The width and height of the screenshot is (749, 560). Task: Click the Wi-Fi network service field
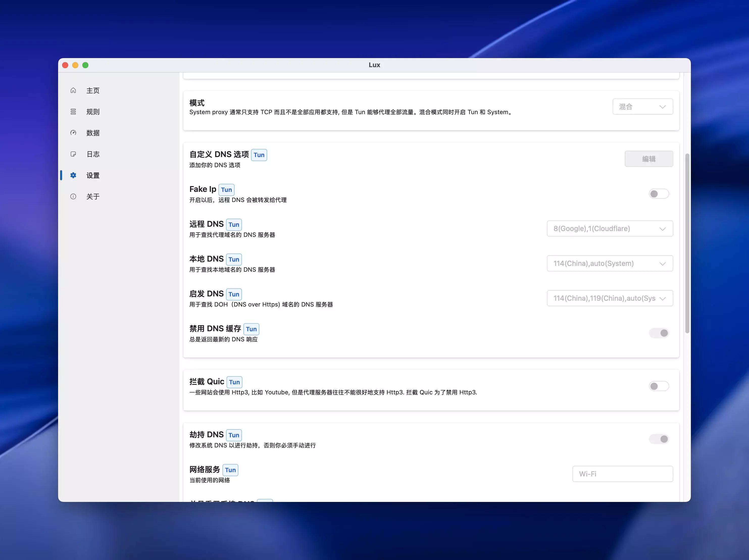pos(622,474)
